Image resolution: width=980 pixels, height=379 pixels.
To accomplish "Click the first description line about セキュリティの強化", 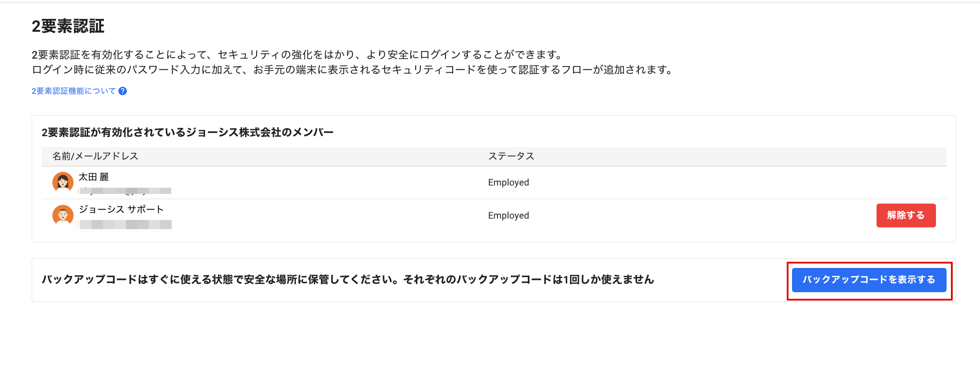I will click(297, 55).
